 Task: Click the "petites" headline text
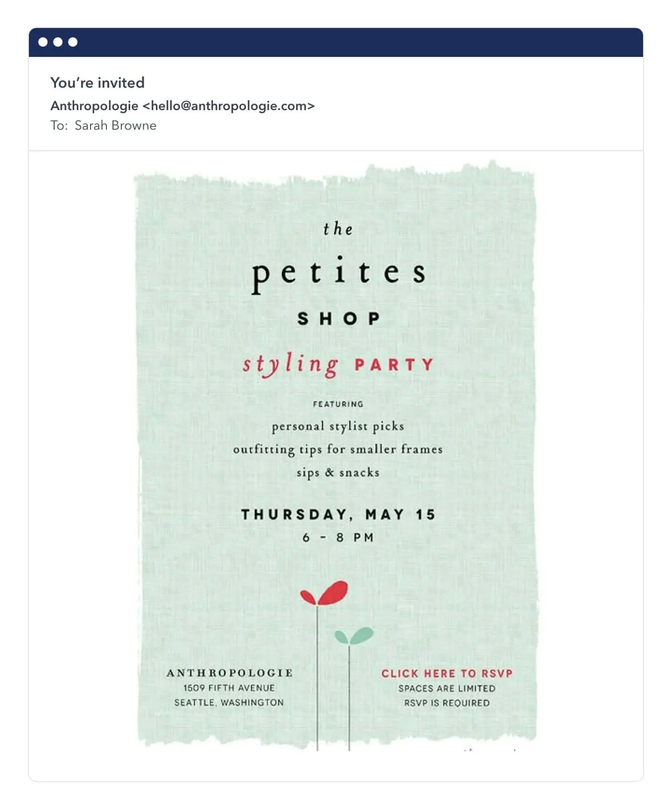coord(338,273)
